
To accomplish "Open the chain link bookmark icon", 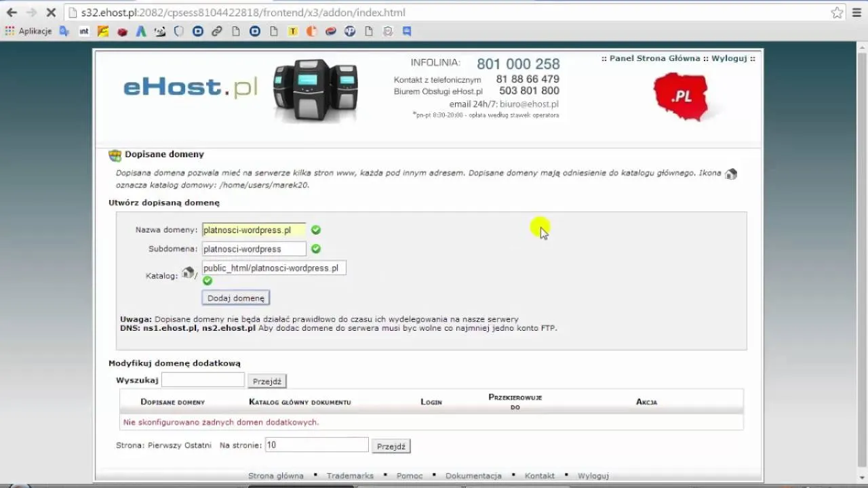I will [217, 31].
